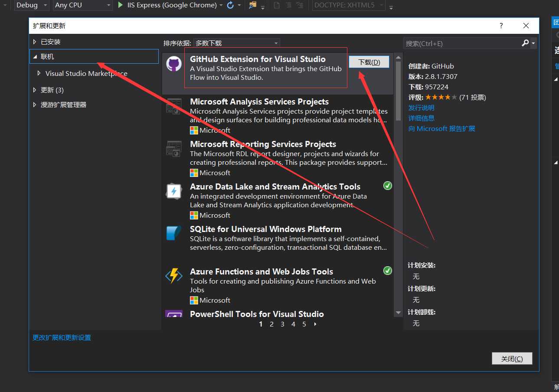Viewport: 559px width, 392px height.
Task: Open the 多数下载 sort dropdown
Action: 237,43
